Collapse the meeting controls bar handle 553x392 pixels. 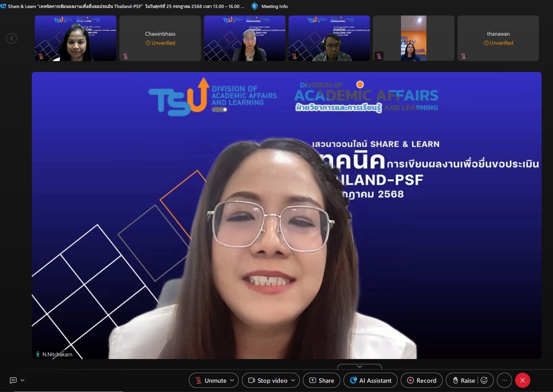click(x=360, y=367)
